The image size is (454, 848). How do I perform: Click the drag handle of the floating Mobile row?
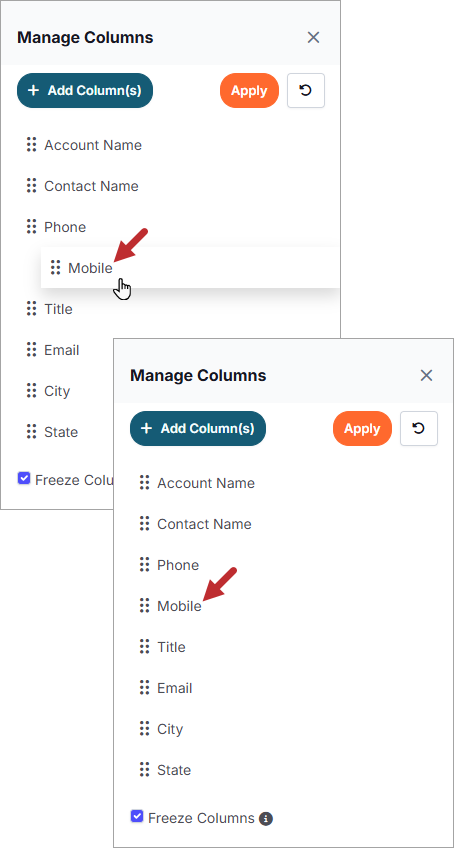(55, 267)
